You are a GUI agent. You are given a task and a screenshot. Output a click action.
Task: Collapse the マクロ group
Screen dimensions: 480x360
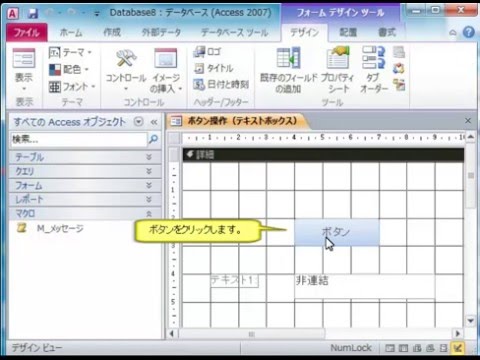(85, 213)
